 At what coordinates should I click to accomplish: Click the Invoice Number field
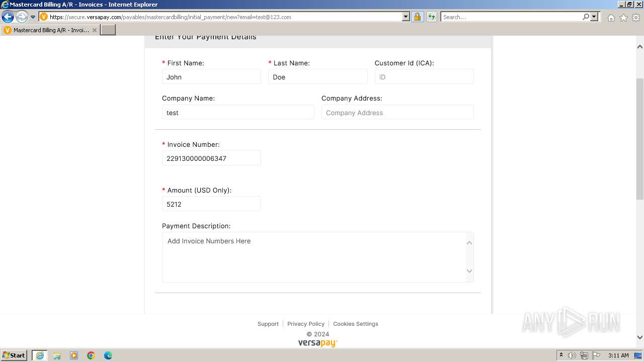click(x=211, y=158)
